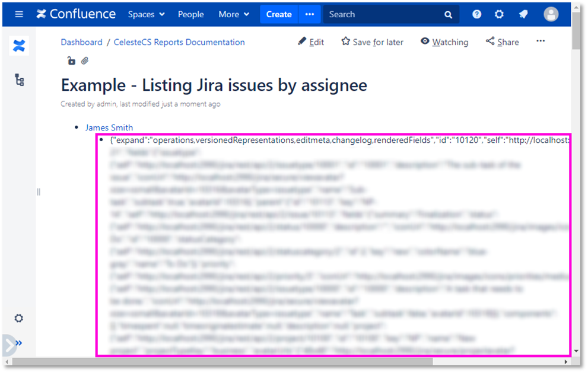Viewport: 588px width, 373px height.
Task: Open the administration gear menu
Action: tap(499, 14)
